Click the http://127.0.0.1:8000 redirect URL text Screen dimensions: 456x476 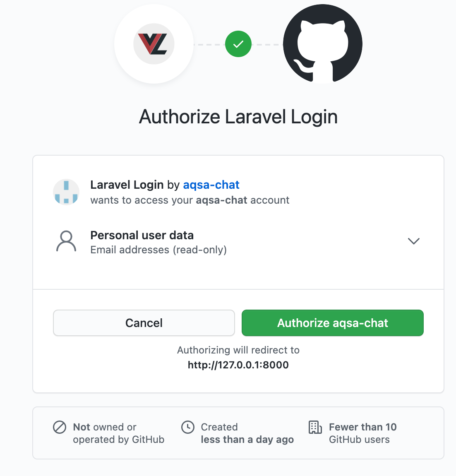click(238, 365)
